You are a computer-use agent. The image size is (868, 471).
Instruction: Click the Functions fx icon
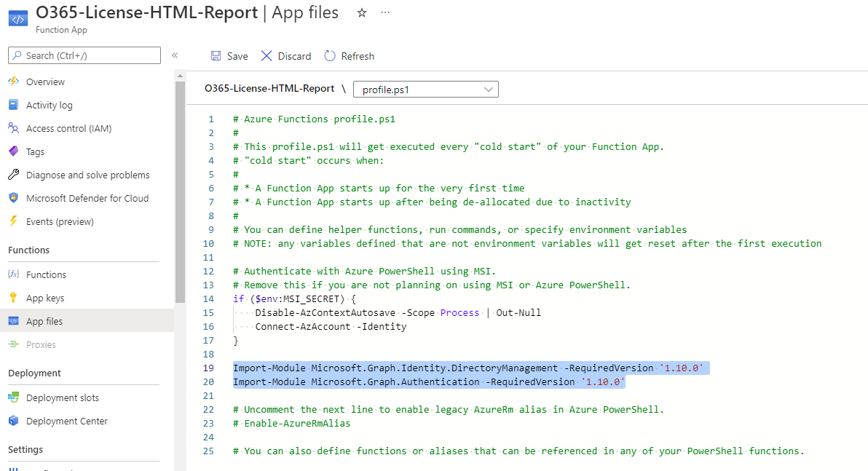pyautogui.click(x=14, y=274)
